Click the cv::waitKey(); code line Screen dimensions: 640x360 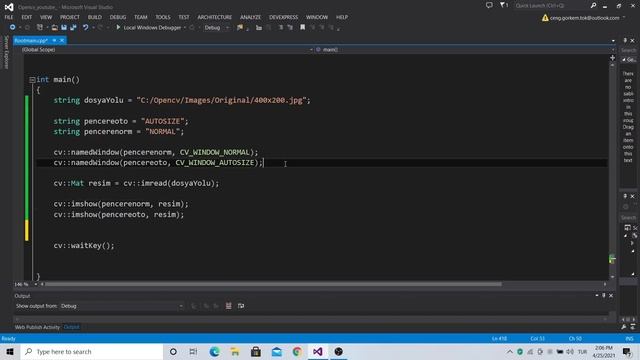84,245
